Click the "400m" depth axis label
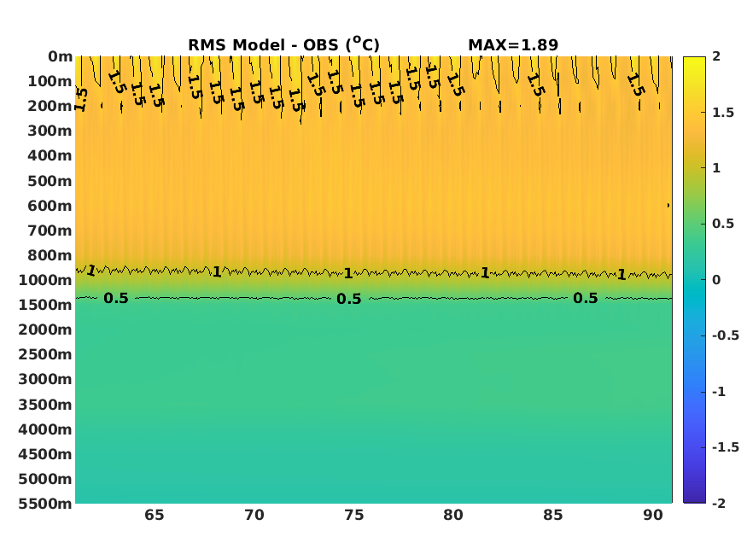This screenshot has width=747, height=560. [x=50, y=155]
